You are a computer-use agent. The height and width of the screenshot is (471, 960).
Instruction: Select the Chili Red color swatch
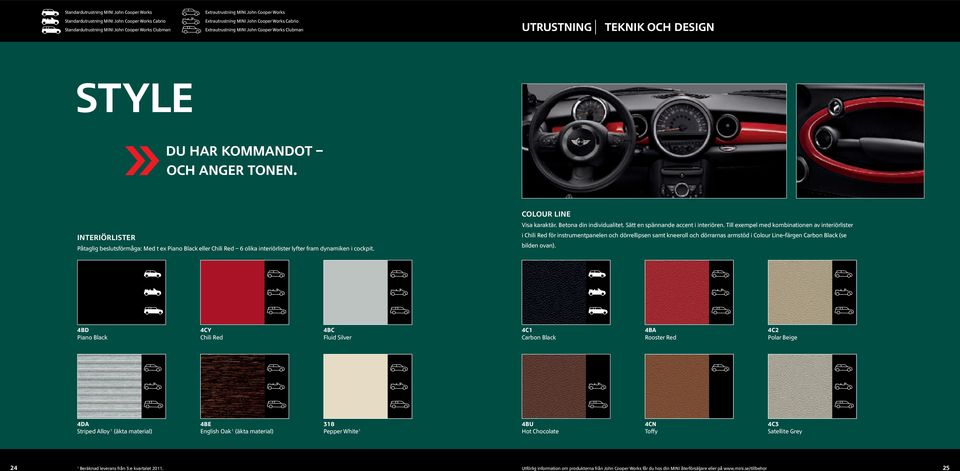click(244, 292)
